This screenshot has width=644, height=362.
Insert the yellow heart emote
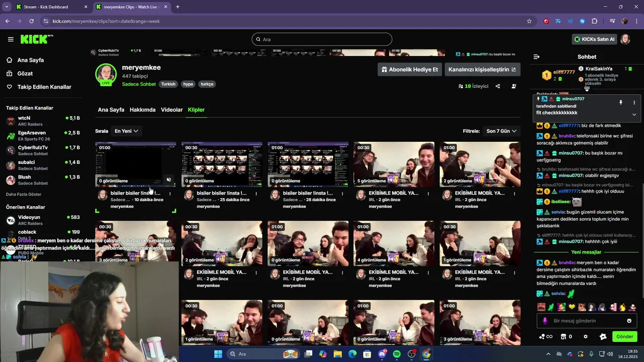tap(572, 307)
